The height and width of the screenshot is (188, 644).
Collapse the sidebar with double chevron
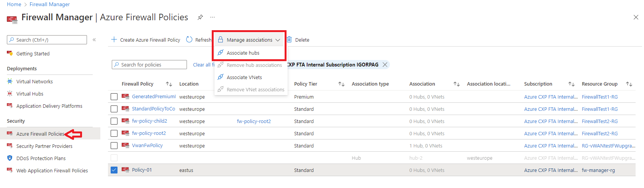94,40
